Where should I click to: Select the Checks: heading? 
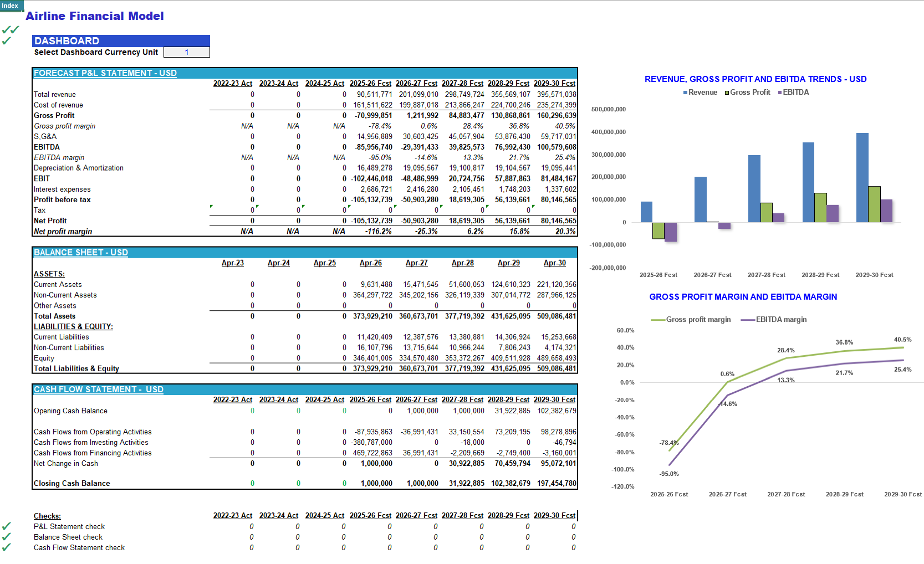[47, 516]
